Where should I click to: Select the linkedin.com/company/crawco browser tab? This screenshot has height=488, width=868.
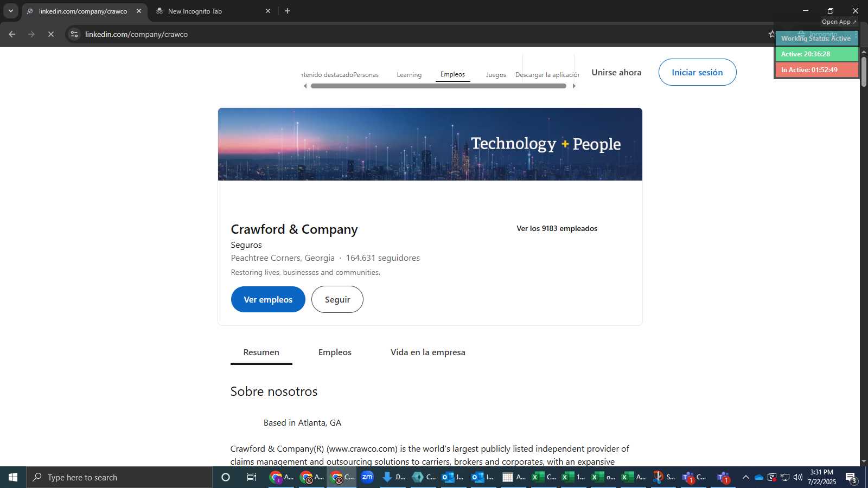(84, 11)
